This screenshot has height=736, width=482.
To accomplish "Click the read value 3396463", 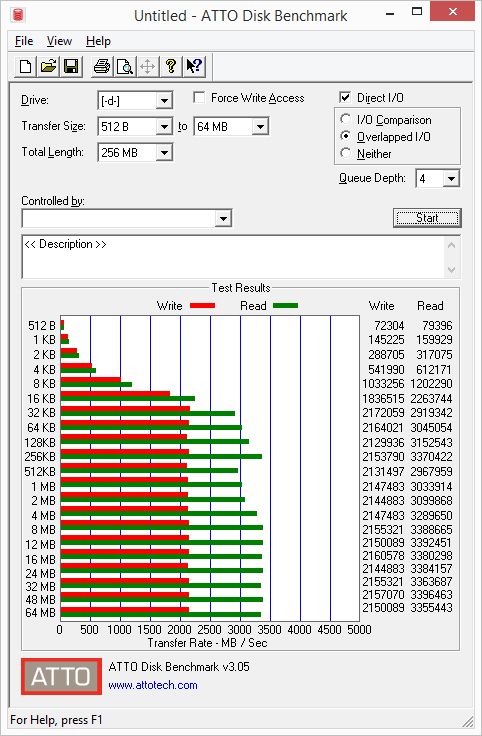I will [431, 595].
